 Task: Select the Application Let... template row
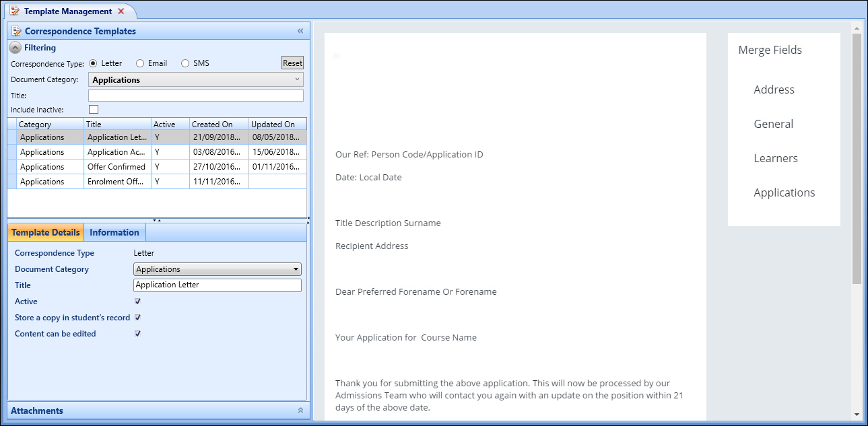pyautogui.click(x=157, y=137)
